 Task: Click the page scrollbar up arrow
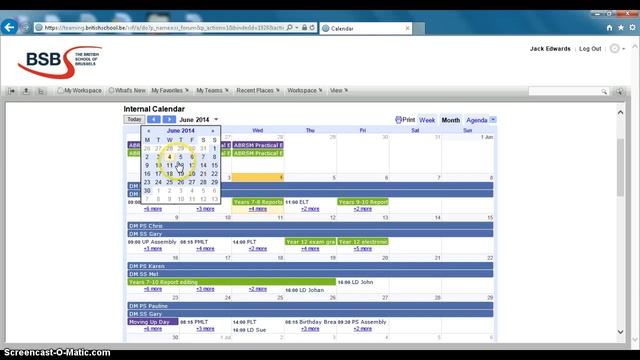(620, 112)
